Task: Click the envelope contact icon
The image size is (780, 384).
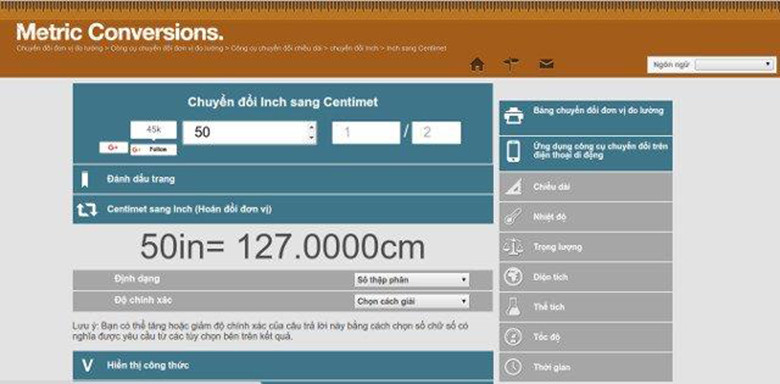Action: point(546,64)
